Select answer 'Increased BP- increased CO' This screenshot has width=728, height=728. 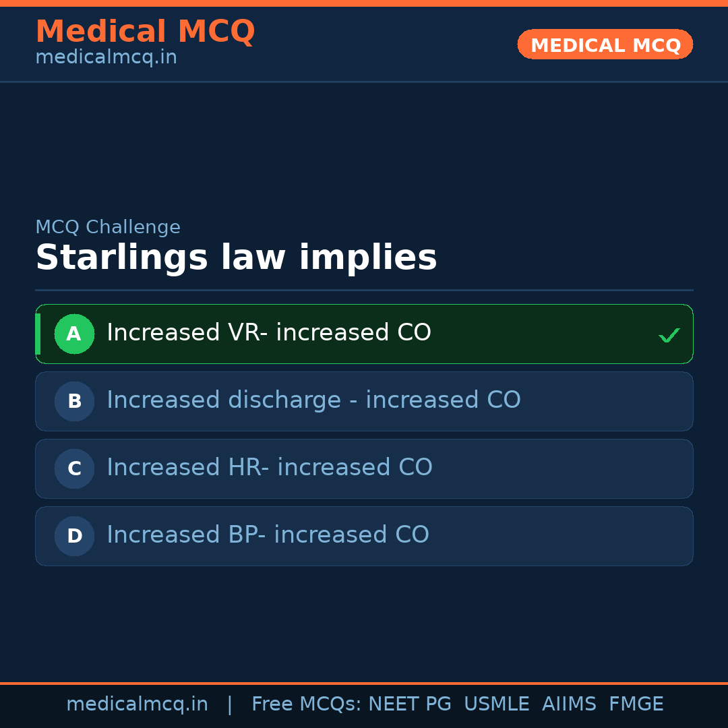(268, 535)
